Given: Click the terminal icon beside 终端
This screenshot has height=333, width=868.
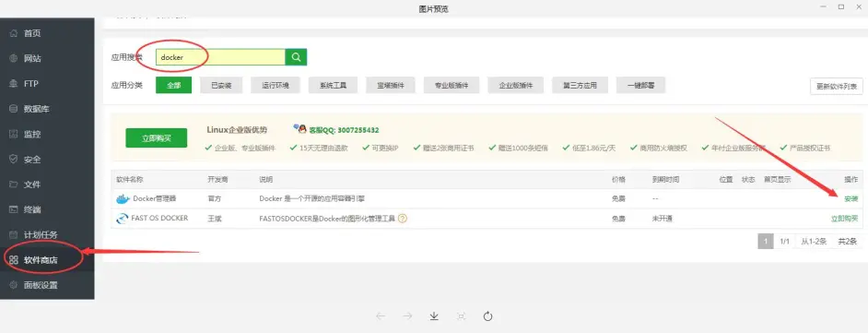Looking at the screenshot, I should coord(14,209).
